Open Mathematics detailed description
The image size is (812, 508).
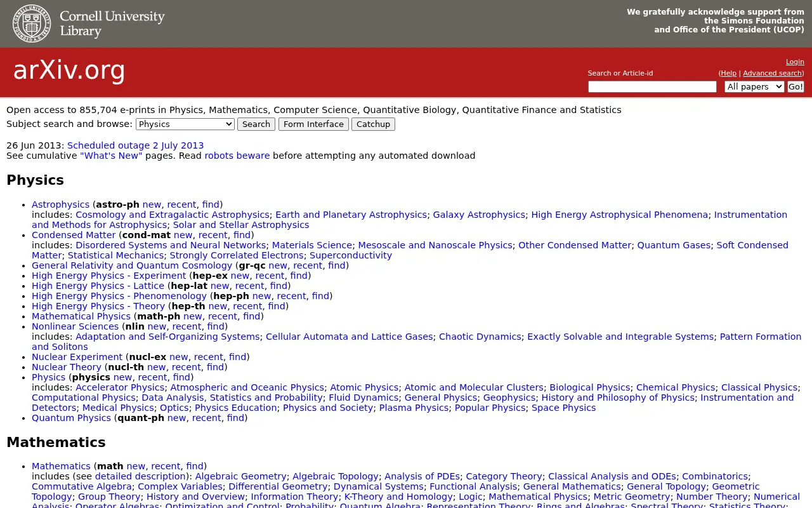[x=140, y=476]
